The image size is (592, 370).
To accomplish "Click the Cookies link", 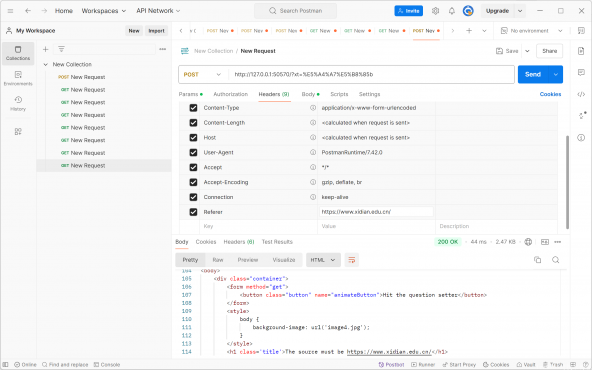I will click(x=550, y=94).
